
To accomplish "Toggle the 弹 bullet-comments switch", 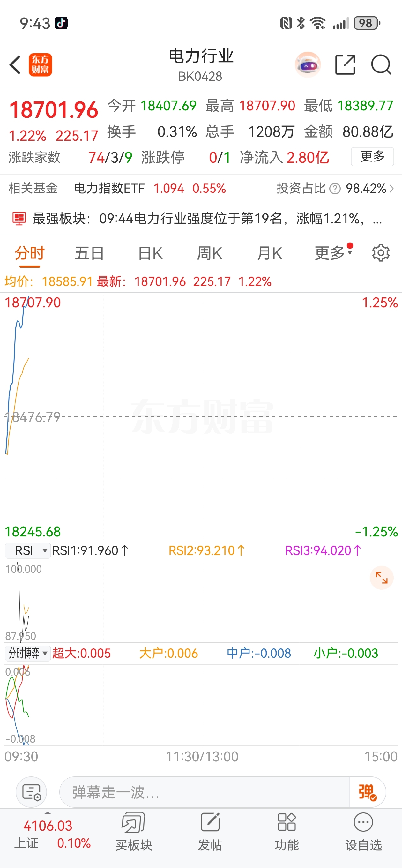I will click(x=367, y=792).
